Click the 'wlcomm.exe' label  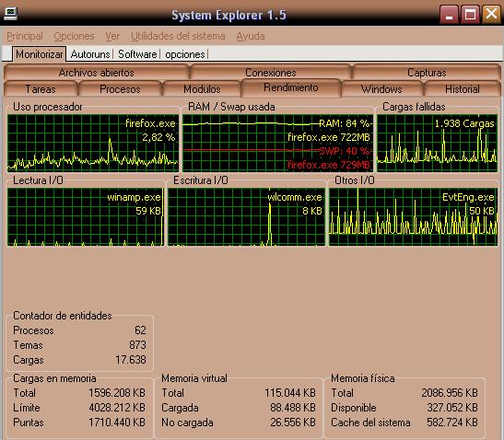(x=295, y=197)
